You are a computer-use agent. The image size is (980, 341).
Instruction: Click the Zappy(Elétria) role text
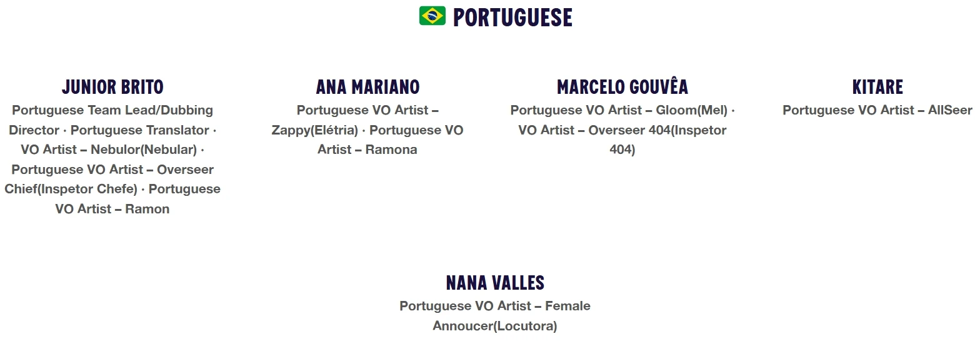coord(314,130)
